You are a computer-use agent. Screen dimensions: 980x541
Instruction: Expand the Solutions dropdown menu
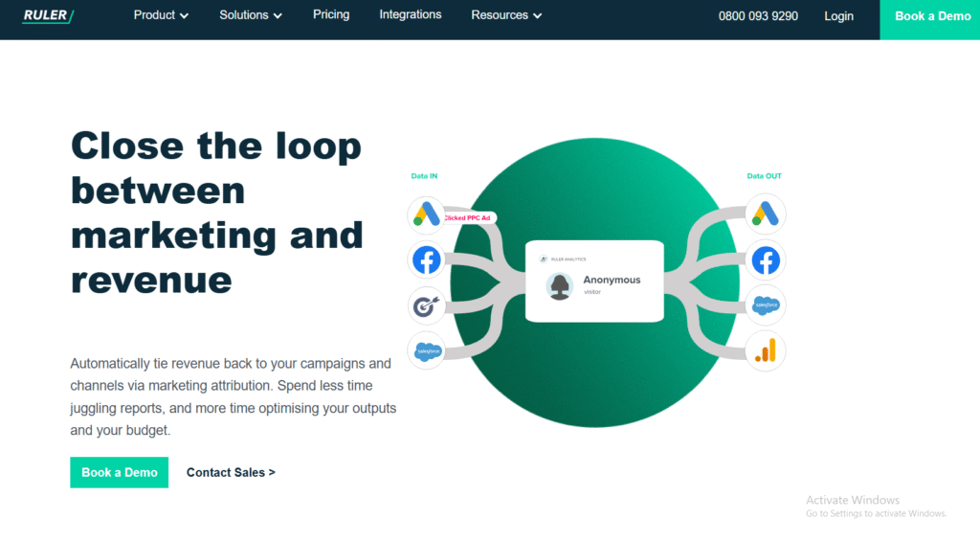pos(251,15)
